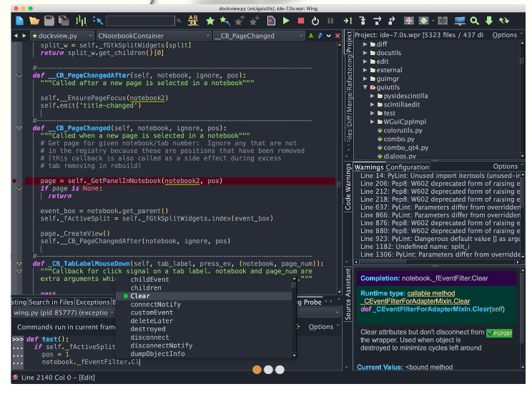
Task: Click the page with red dot breakpoint icon
Action: (271, 21)
